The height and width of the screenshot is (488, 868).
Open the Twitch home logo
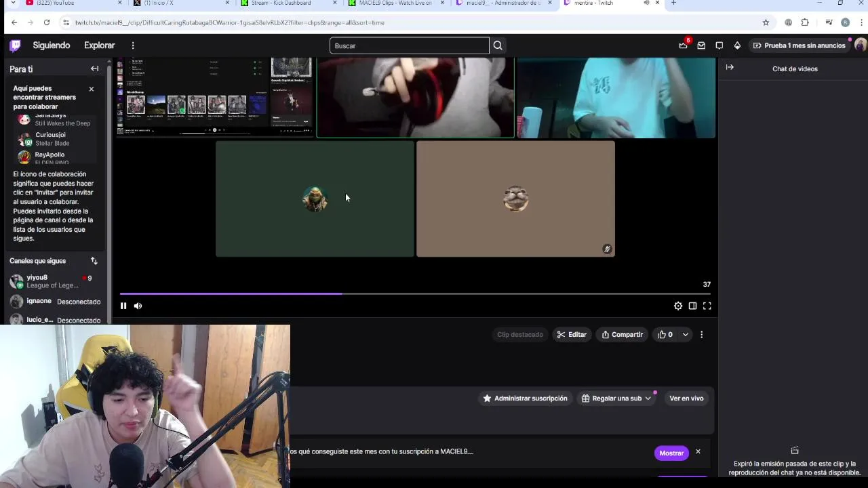tap(15, 45)
